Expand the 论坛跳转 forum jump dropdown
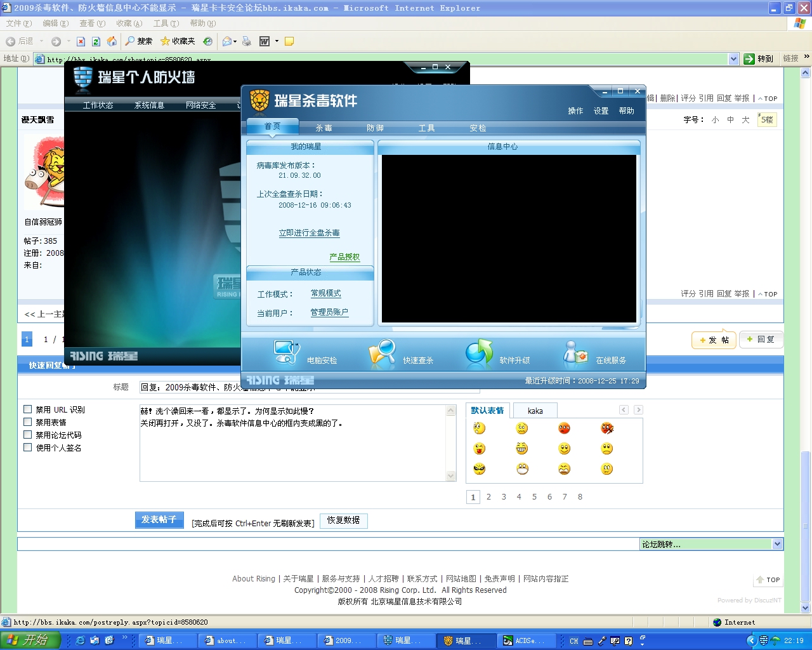Image resolution: width=812 pixels, height=650 pixels. tap(777, 544)
